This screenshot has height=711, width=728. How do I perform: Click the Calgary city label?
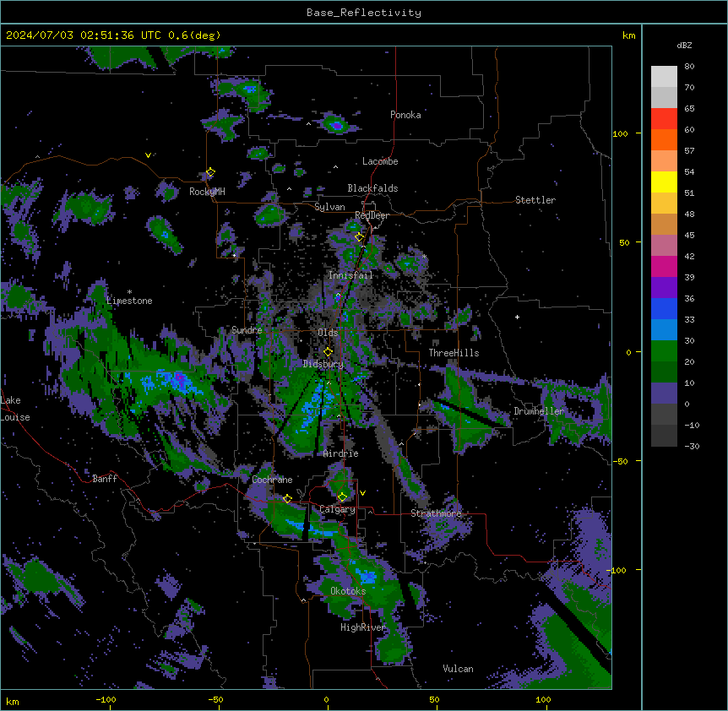[x=337, y=509]
